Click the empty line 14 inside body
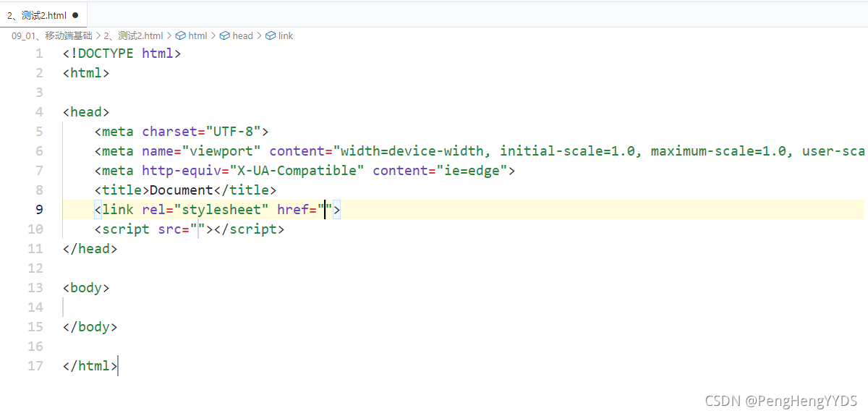The image size is (868, 416). tap(463, 307)
